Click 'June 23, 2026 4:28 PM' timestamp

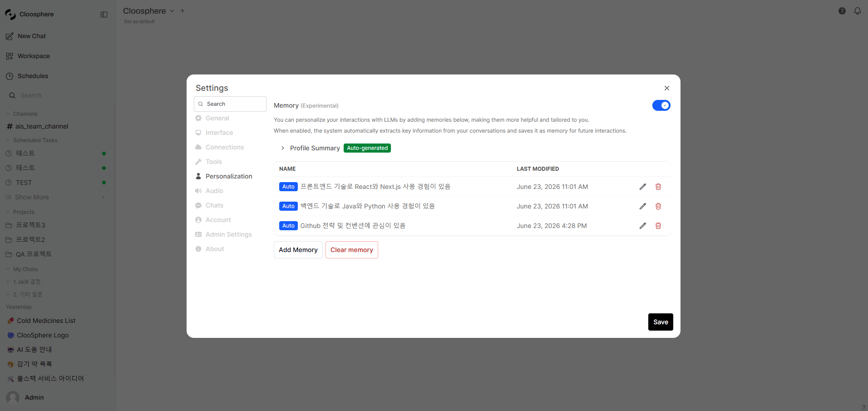tap(552, 226)
